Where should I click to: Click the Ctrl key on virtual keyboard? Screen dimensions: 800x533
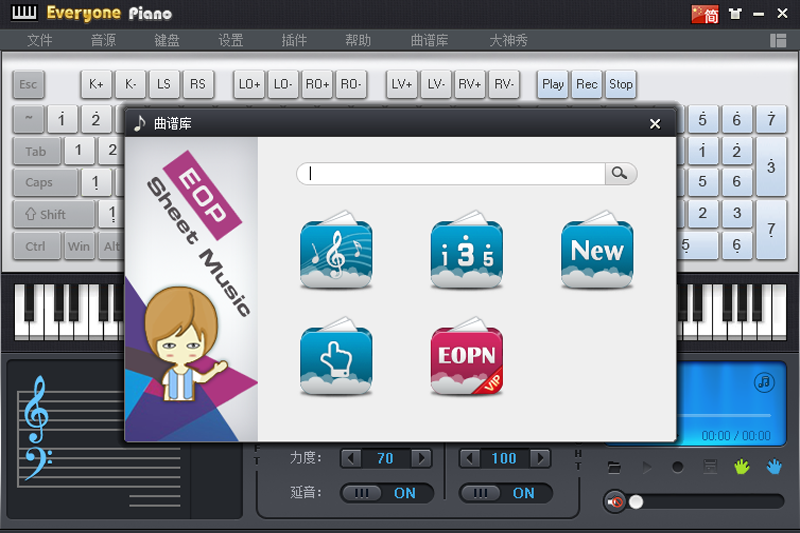point(36,246)
